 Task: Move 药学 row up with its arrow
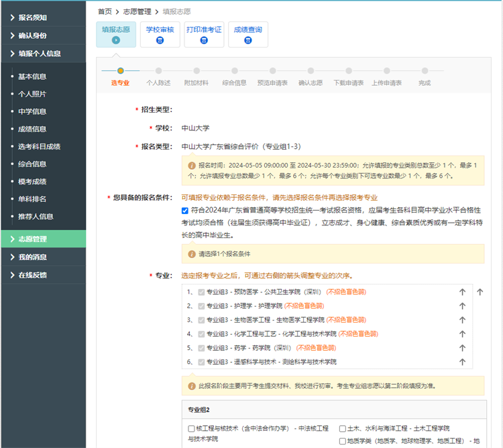pyautogui.click(x=462, y=348)
